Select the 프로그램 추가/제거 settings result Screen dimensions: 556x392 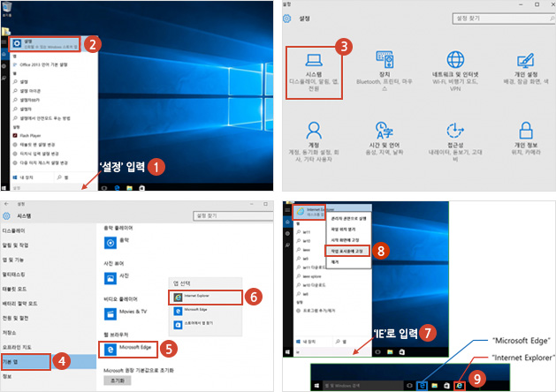pos(316,311)
